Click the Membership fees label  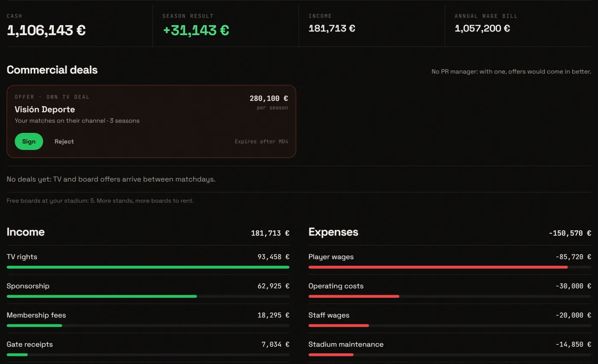coord(36,315)
